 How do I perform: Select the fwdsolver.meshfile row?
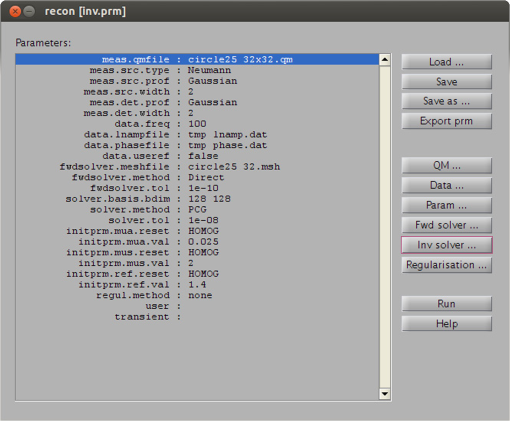197,167
